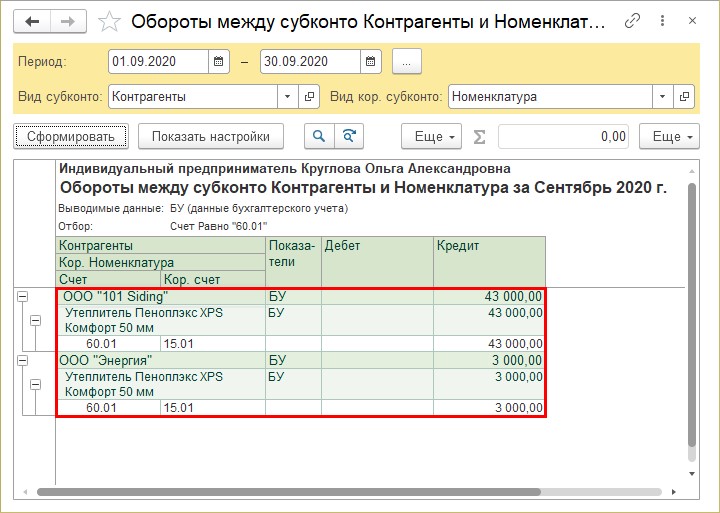
Task: Click the back navigation arrow
Action: pos(31,21)
